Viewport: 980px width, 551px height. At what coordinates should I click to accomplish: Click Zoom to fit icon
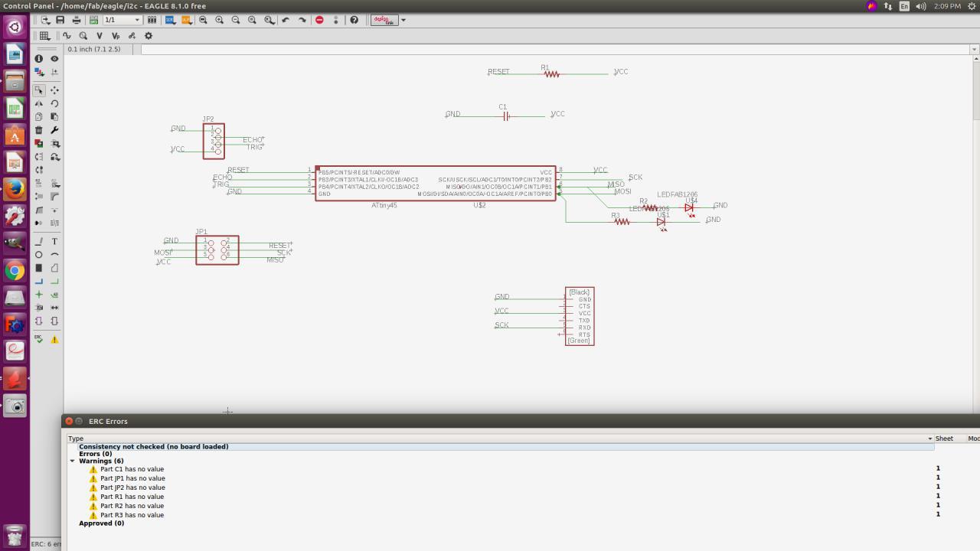203,20
